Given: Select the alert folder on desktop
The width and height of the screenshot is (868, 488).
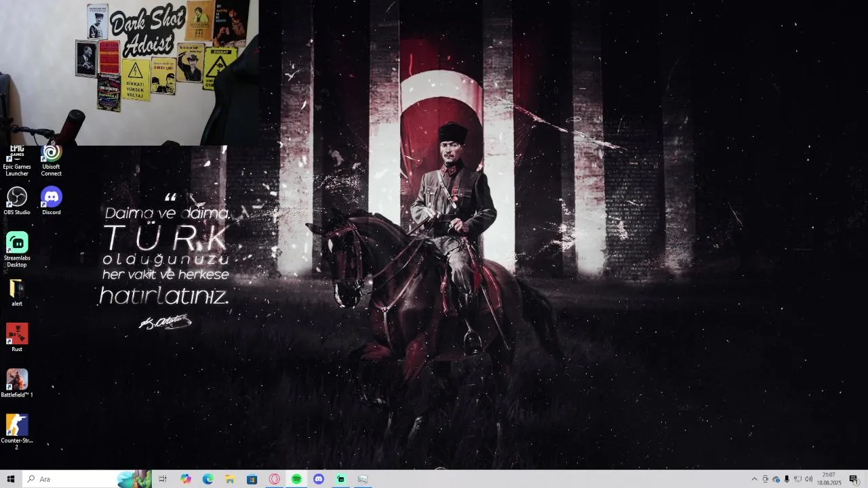Looking at the screenshot, I should point(17,293).
